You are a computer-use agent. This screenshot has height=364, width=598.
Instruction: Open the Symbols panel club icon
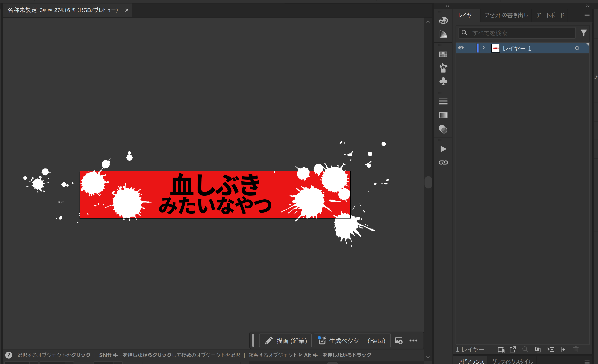point(443,81)
